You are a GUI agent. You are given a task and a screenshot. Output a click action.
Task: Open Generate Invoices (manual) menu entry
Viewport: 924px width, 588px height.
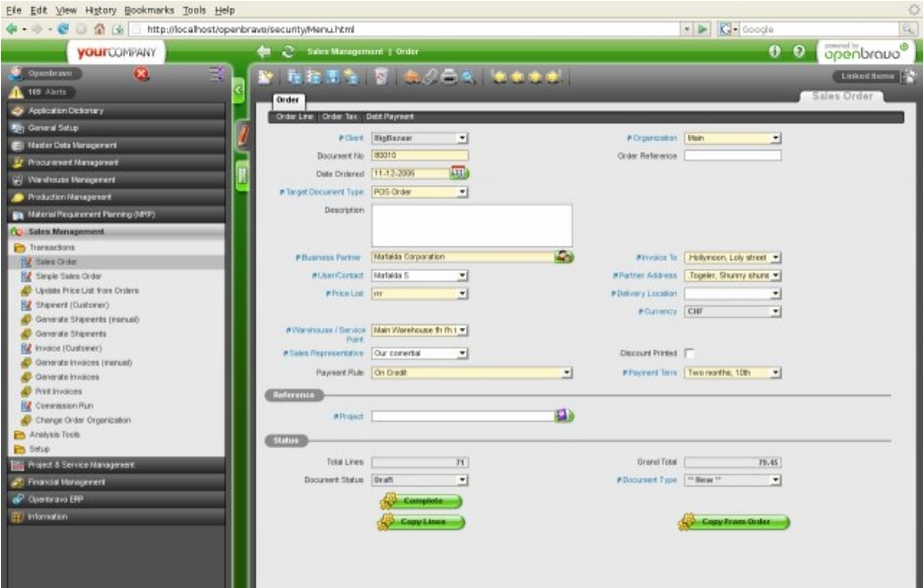[x=83, y=362]
